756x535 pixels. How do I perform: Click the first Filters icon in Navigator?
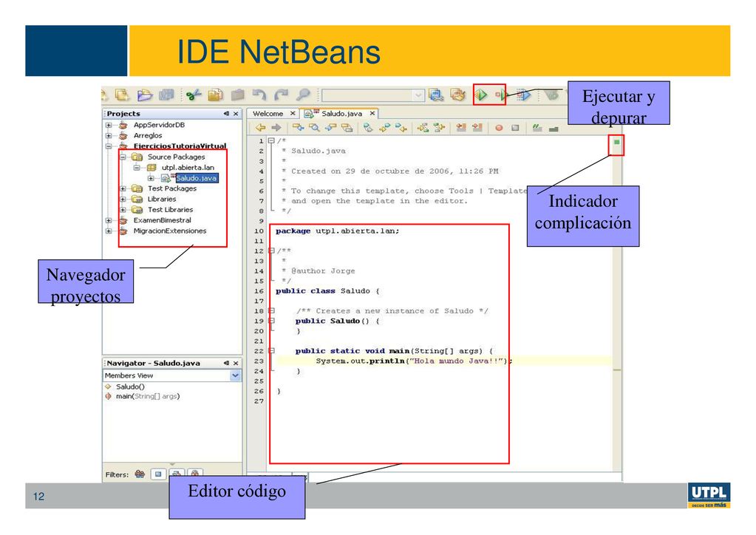click(x=140, y=474)
